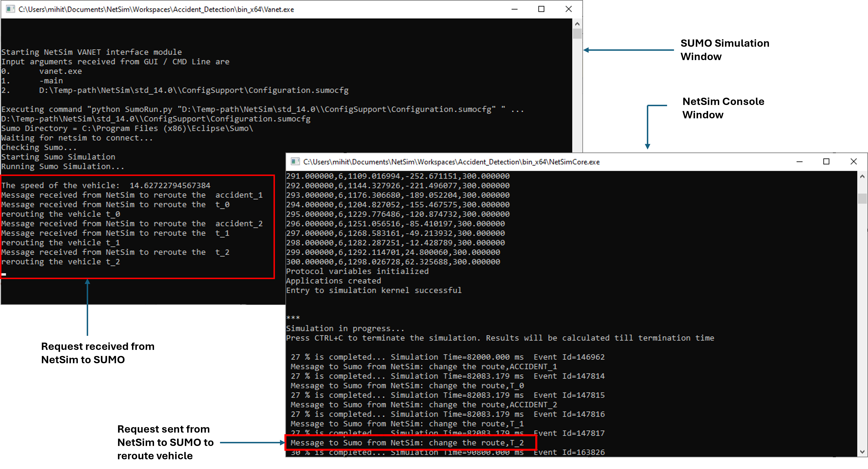Click the NetSimCore.exe window title bar text
The width and height of the screenshot is (868, 469).
pyautogui.click(x=451, y=162)
